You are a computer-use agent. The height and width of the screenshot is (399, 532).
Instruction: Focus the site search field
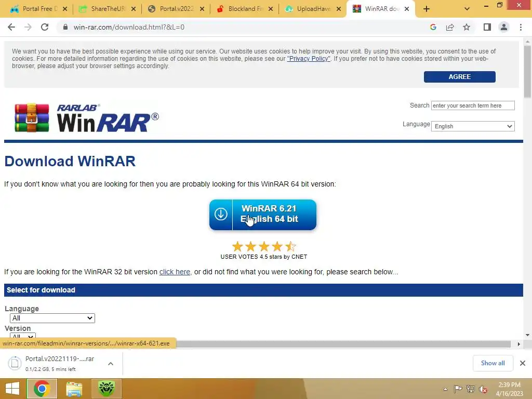(473, 105)
